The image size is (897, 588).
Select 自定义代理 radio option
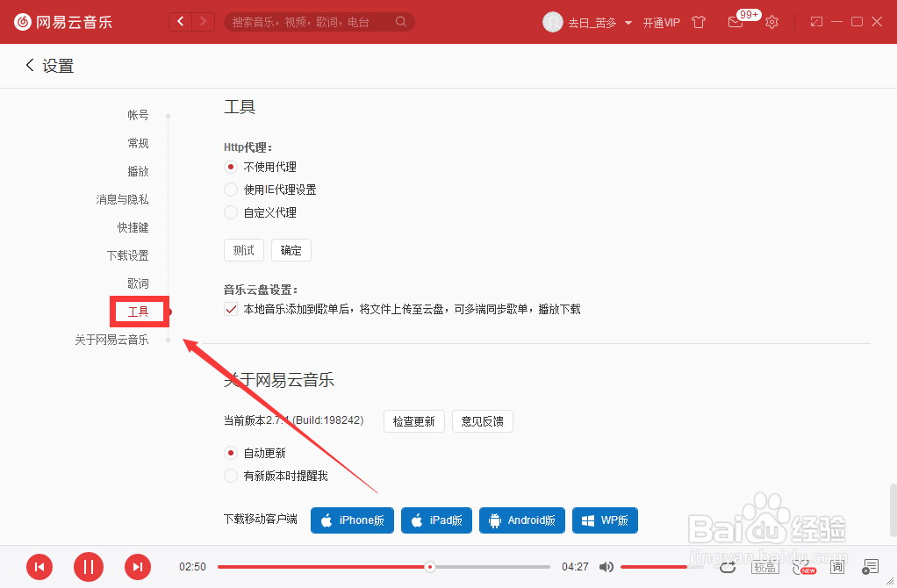231,212
